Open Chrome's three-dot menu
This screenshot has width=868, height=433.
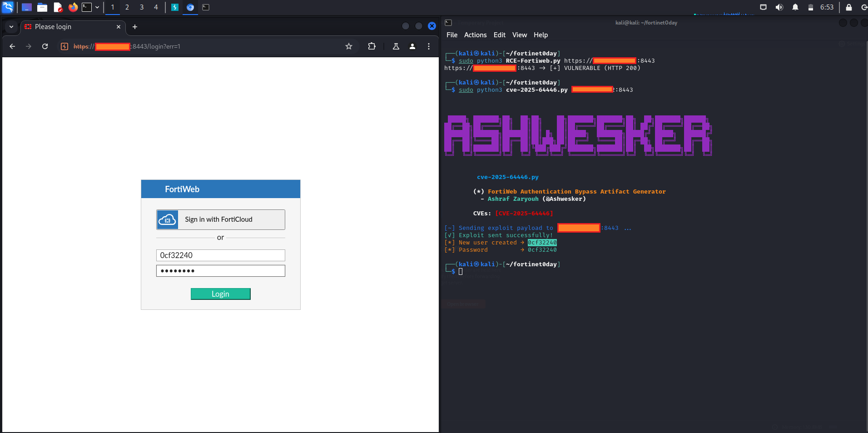tap(429, 46)
